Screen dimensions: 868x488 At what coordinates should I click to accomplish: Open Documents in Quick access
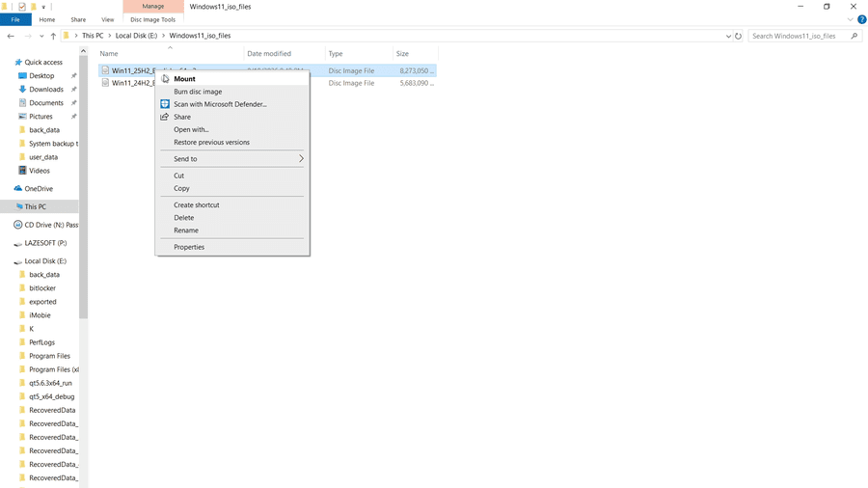pyautogui.click(x=46, y=103)
